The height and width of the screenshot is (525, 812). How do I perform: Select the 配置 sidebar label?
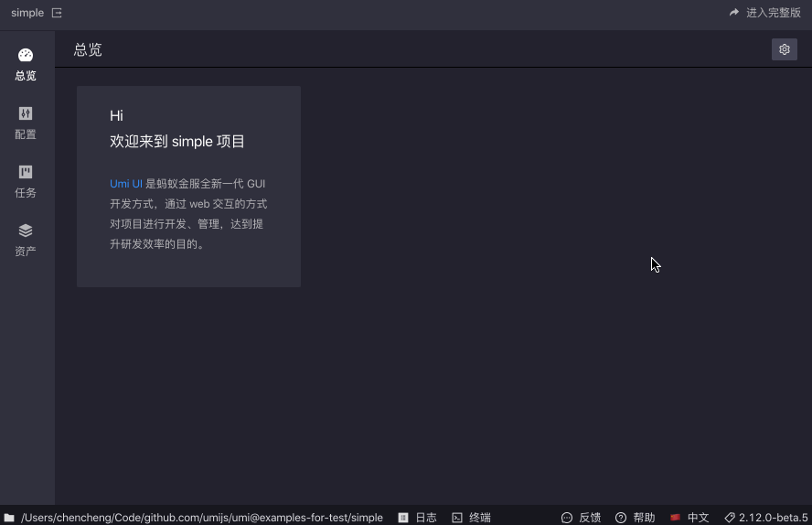(26, 134)
